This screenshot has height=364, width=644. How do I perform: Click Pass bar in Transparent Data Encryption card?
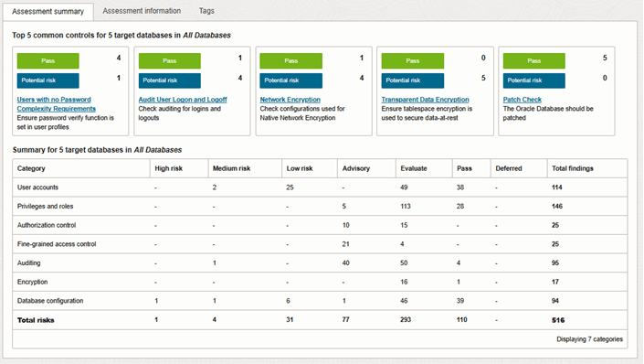pos(413,61)
